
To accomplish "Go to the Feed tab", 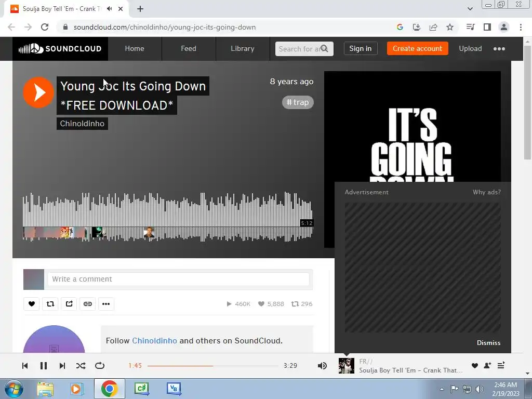I will [189, 48].
